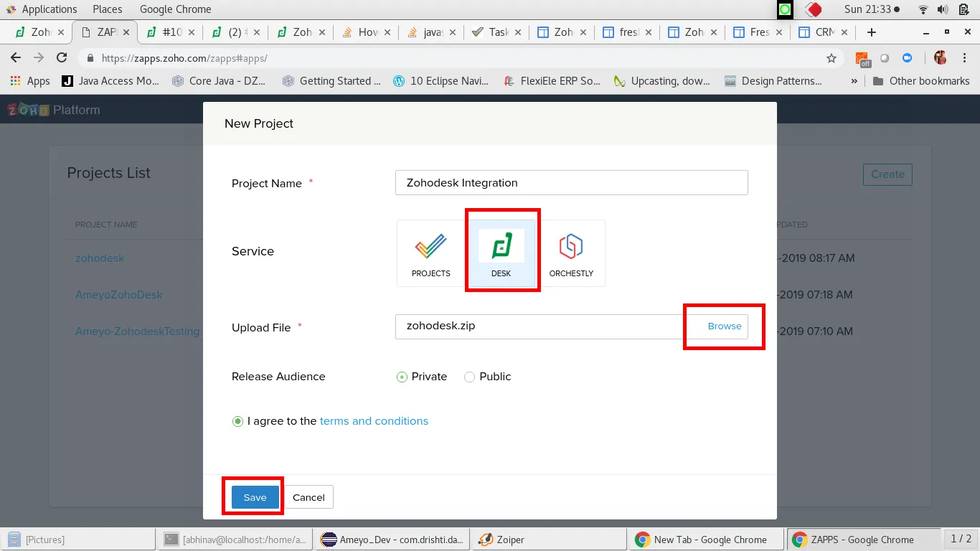Click the orange extension icon marked off
The height and width of the screenshot is (551, 980).
pyautogui.click(x=862, y=59)
